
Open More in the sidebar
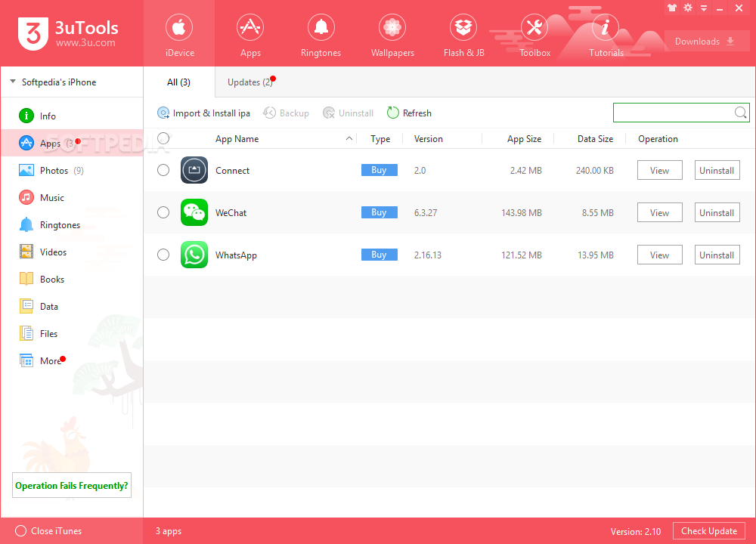72,361
